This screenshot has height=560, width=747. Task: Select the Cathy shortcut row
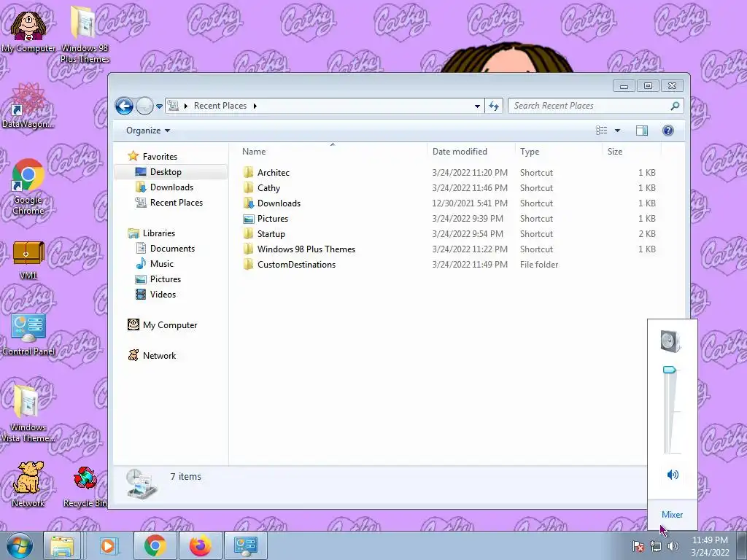click(449, 187)
